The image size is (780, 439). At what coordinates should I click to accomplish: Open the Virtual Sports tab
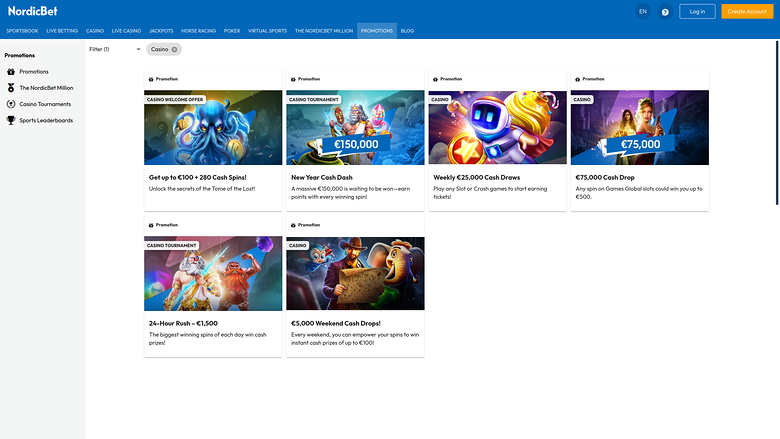pos(267,31)
